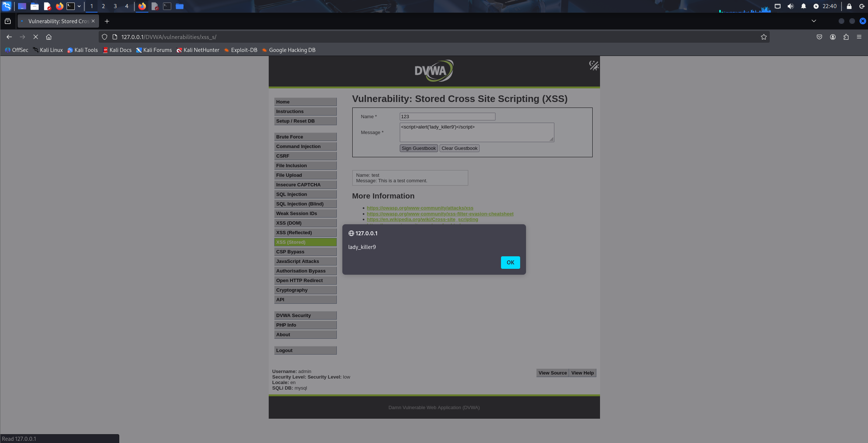
Task: Click the Save to Pocket icon
Action: [819, 37]
